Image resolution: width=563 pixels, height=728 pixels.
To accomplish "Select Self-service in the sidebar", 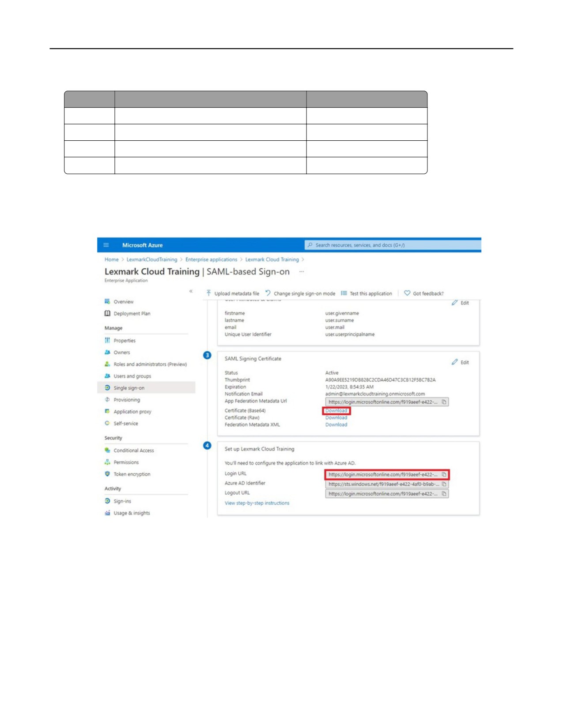I will [x=126, y=424].
